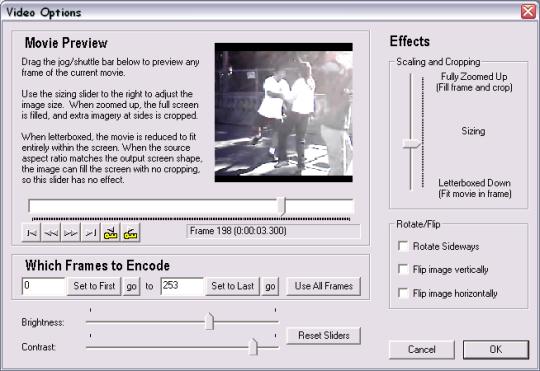Click the Reset Sliders button
The image size is (540, 371).
(x=324, y=335)
